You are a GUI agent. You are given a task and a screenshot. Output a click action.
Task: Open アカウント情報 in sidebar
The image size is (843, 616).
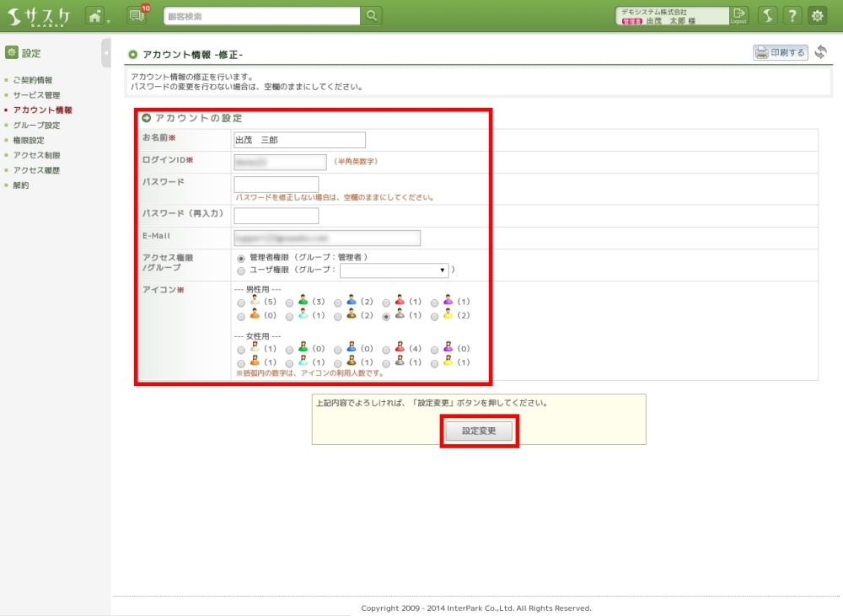click(x=42, y=110)
